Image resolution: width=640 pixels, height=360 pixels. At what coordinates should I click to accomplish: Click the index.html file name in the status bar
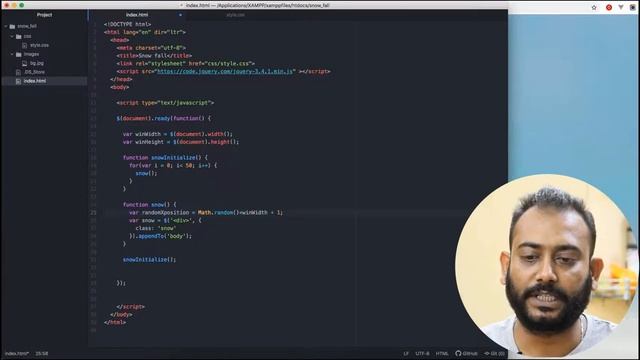pos(17,353)
